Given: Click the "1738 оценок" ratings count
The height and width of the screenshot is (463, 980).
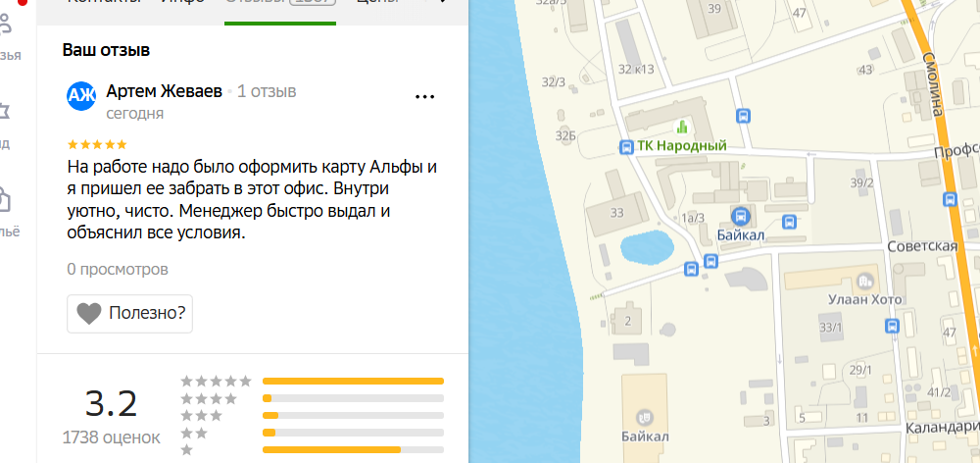Looking at the screenshot, I should click(x=112, y=437).
